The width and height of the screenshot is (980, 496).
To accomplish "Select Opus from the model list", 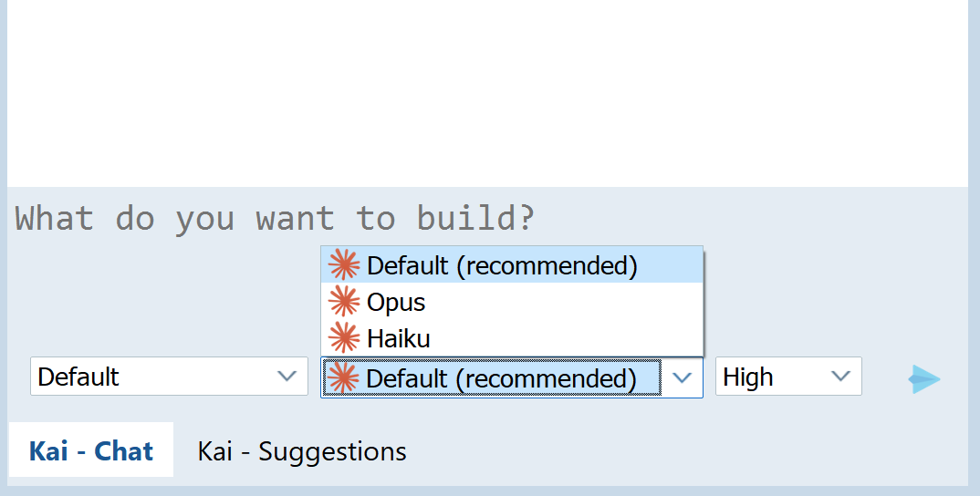I will (x=512, y=302).
